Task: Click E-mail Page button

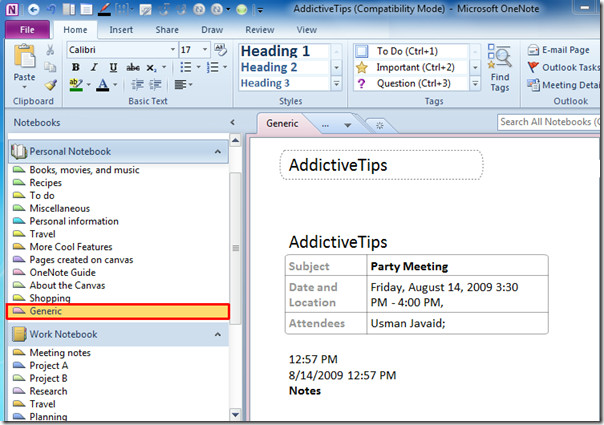Action: click(558, 50)
